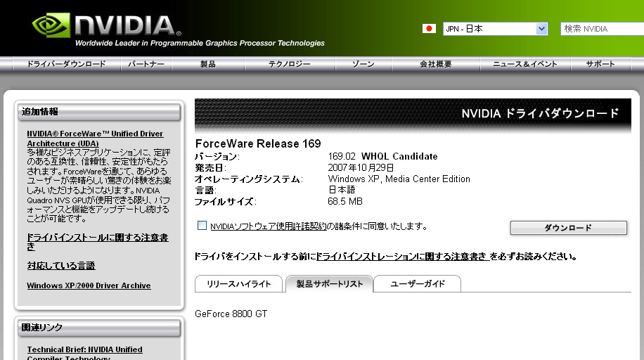The width and height of the screenshot is (644, 360).
Task: Switch to the リリースハイライト tab
Action: click(x=238, y=284)
